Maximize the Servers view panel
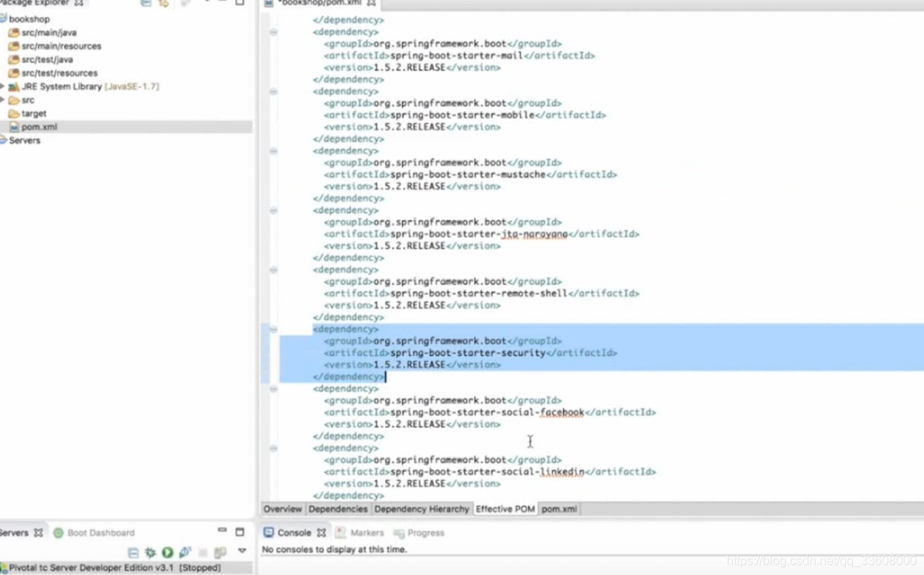Image resolution: width=924 pixels, height=575 pixels. tap(240, 532)
